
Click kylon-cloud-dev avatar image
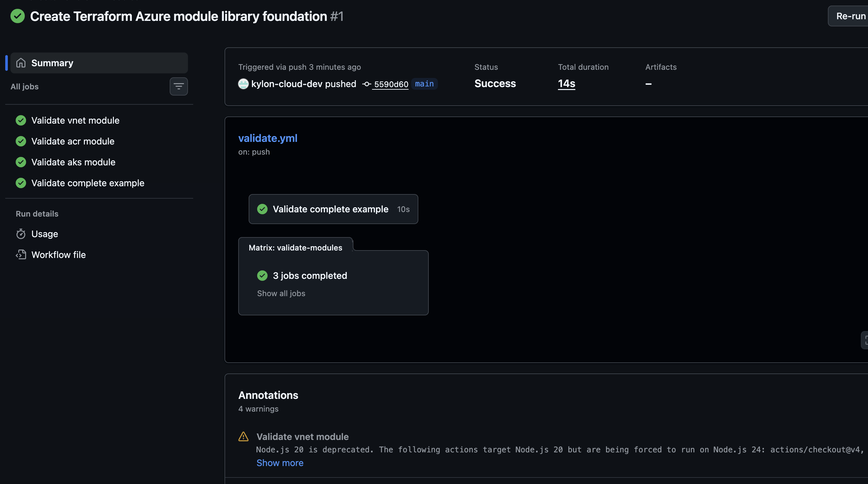(243, 84)
